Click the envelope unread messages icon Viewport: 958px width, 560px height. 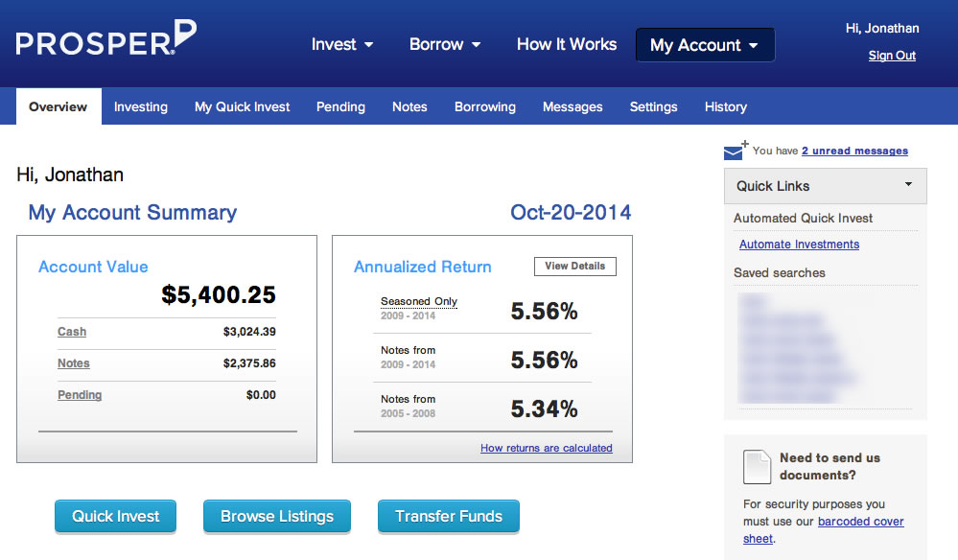coord(736,151)
